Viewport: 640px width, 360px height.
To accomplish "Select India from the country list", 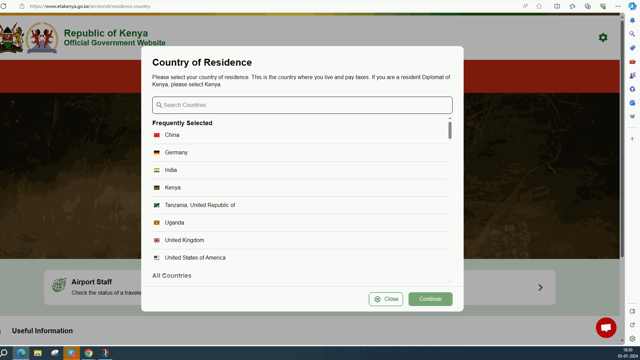I will point(300,170).
